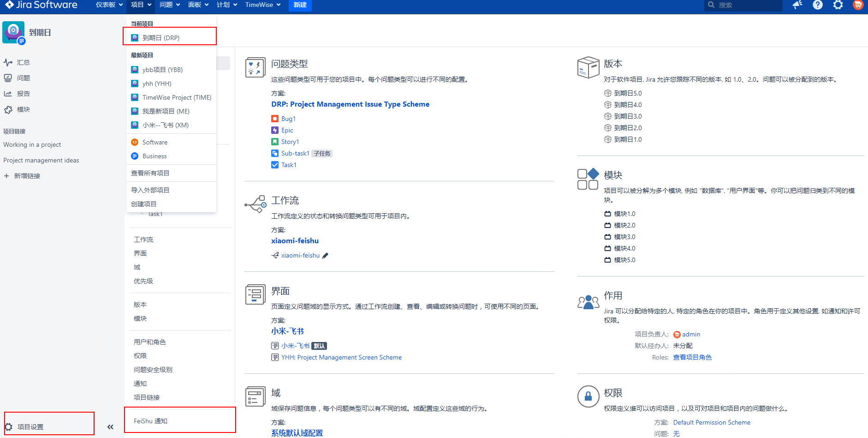Click the Jira Software logo

point(42,5)
